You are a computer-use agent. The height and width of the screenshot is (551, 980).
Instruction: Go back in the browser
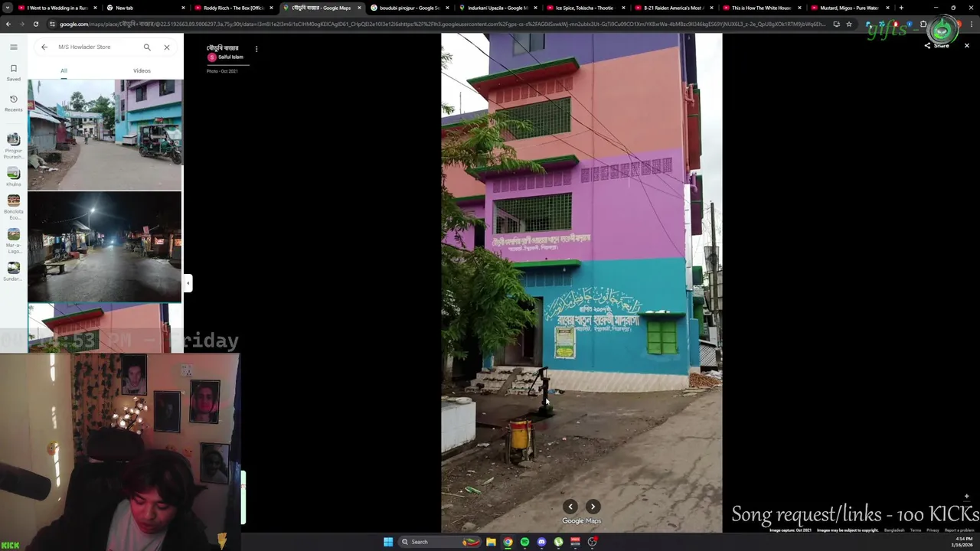8,24
